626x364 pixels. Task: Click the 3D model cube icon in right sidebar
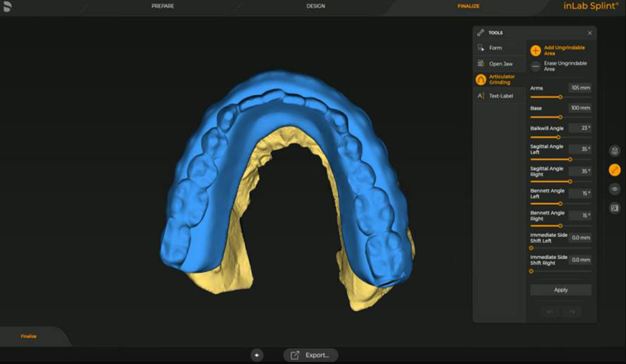pyautogui.click(x=614, y=151)
